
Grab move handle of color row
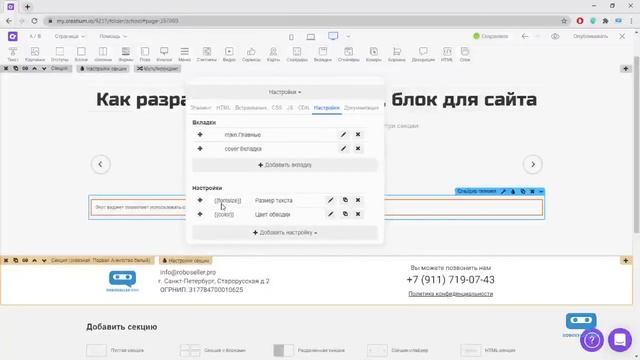(x=200, y=214)
